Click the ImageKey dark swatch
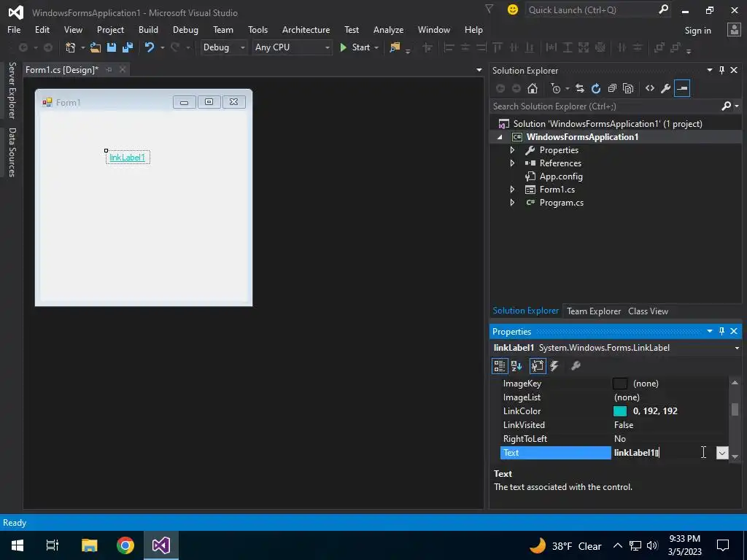Viewport: 747px width, 560px height. tap(620, 384)
